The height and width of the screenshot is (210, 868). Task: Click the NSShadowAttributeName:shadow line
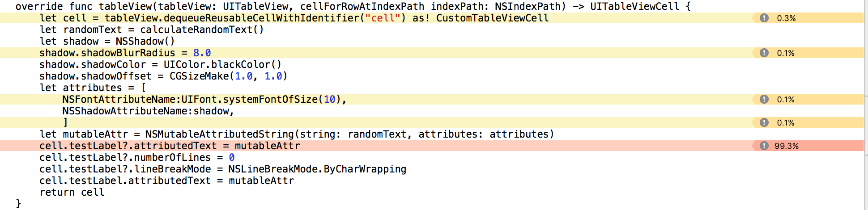[148, 111]
